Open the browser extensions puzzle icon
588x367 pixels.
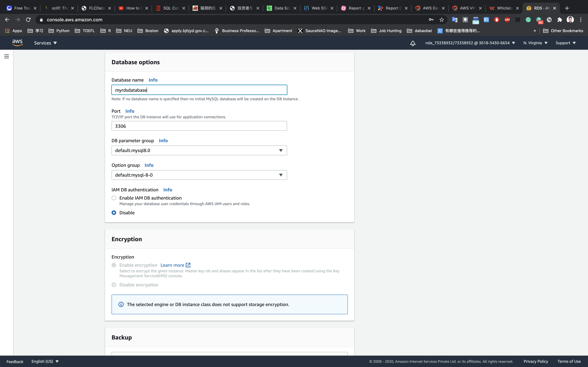(560, 20)
